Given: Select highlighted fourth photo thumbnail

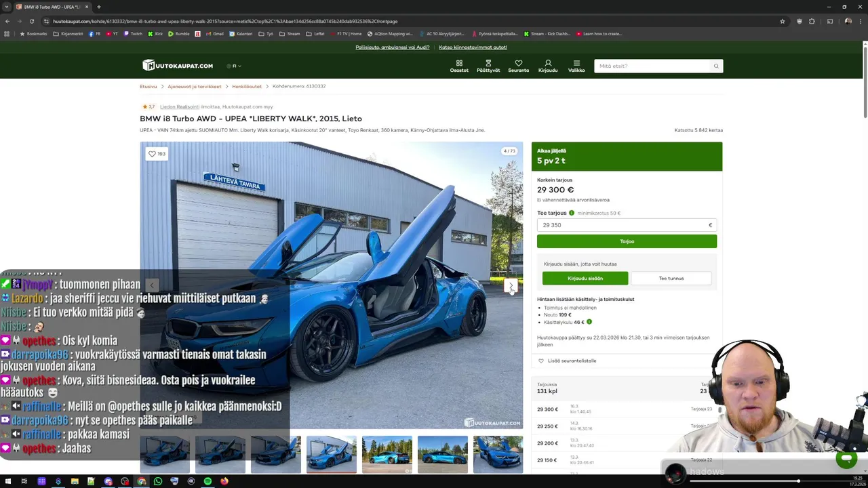Looking at the screenshot, I should click(332, 454).
